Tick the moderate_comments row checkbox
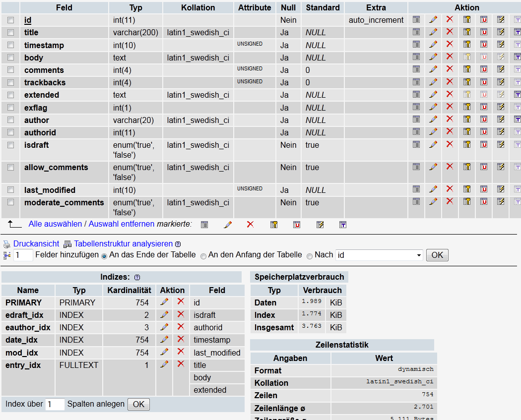The width and height of the screenshot is (521, 420). tap(11, 202)
